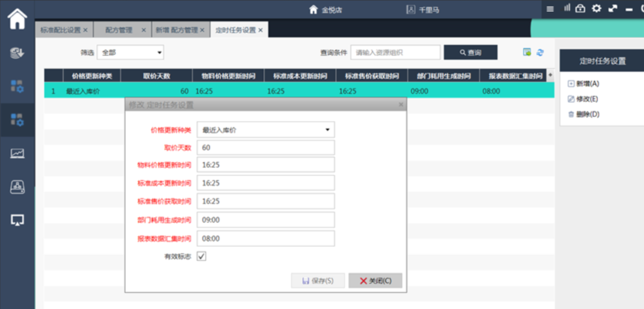The width and height of the screenshot is (644, 309).
Task: Click the 取价天数 input field
Action: pos(266,148)
